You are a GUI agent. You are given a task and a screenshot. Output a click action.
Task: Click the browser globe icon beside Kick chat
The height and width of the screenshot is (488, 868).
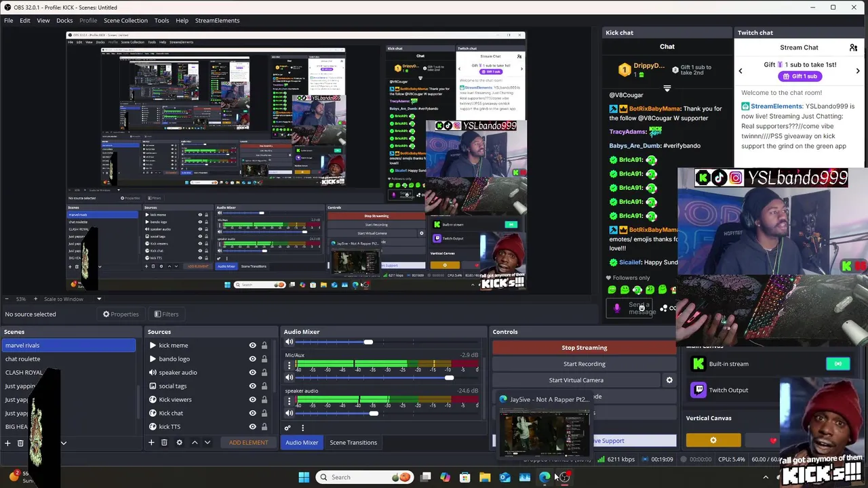(153, 413)
